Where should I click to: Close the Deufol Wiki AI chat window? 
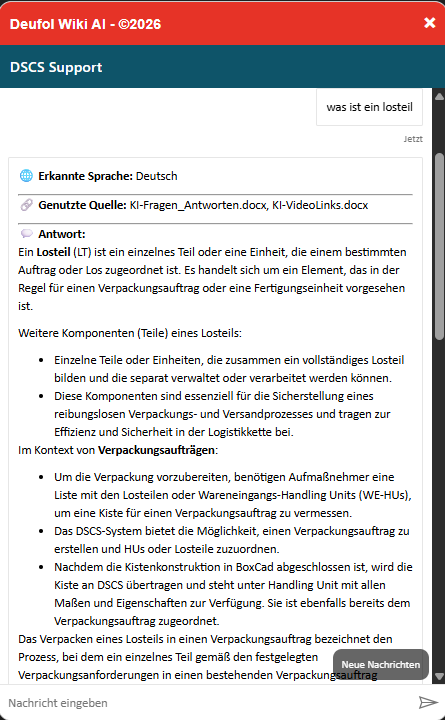(429, 22)
